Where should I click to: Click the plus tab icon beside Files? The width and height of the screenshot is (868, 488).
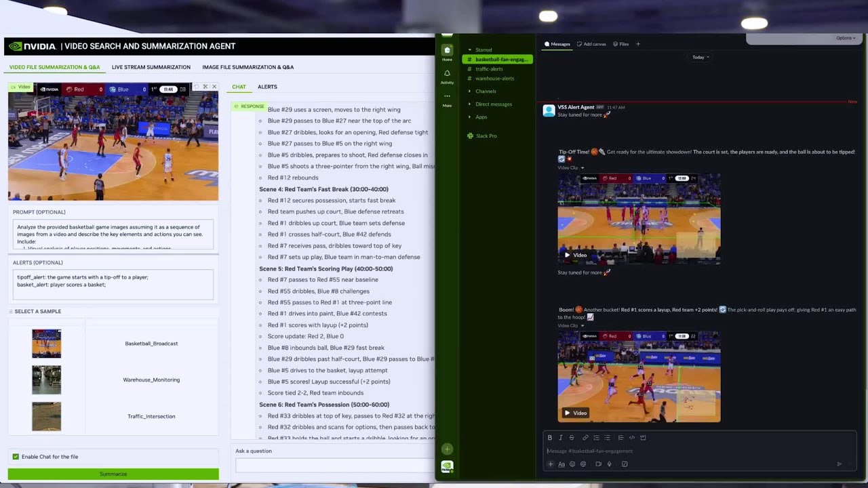click(x=637, y=44)
